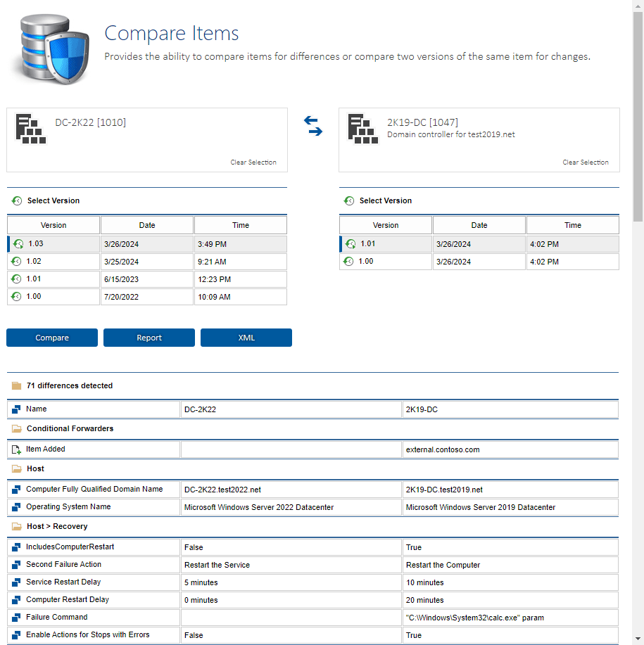Screen dimensions: 644x645
Task: Click the DC-2K22 server icon
Action: click(x=30, y=129)
